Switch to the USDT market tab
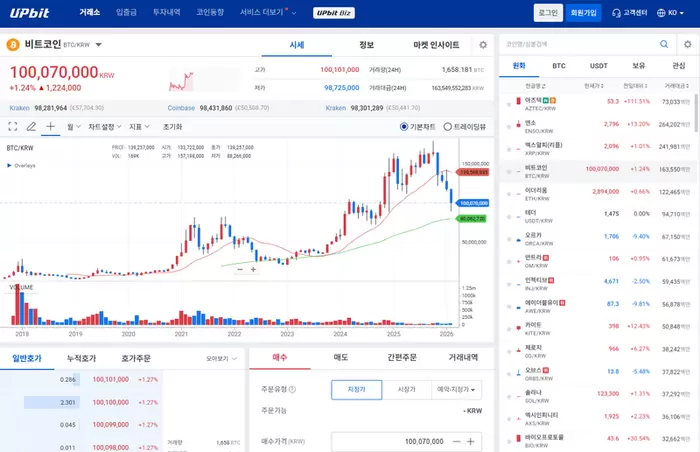 coord(598,65)
